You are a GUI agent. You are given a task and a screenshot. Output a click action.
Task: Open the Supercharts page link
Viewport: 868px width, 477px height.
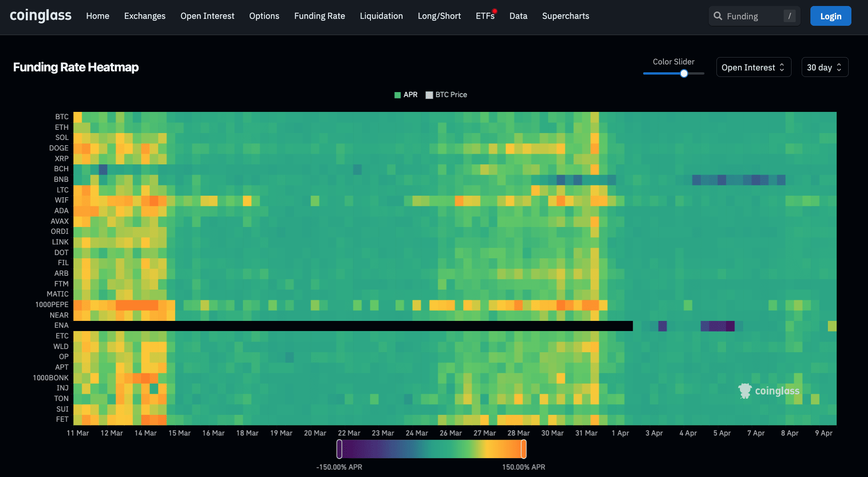click(x=566, y=16)
